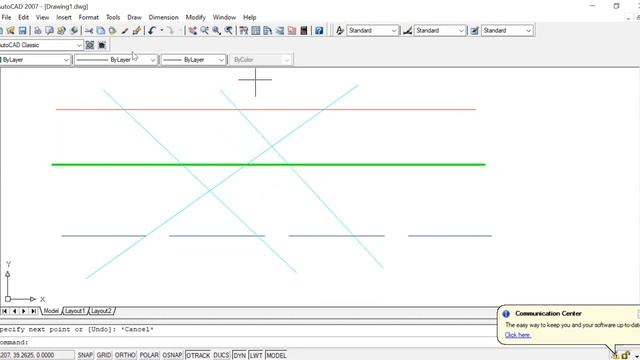The width and height of the screenshot is (640, 360).
Task: Switch to the Layout1 tab
Action: [75, 311]
